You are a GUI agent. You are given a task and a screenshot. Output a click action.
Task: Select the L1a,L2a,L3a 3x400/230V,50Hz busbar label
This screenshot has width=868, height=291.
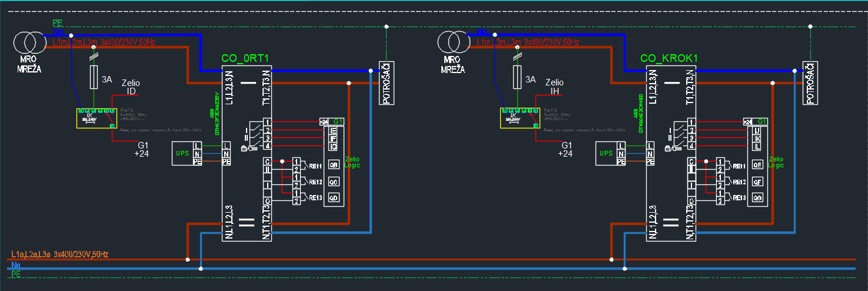[x=59, y=254]
